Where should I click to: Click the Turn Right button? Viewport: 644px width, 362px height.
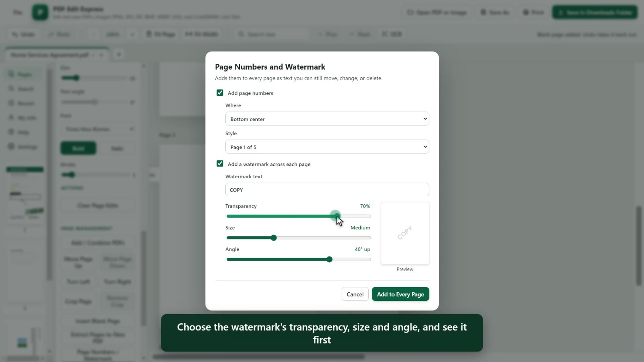tap(117, 282)
